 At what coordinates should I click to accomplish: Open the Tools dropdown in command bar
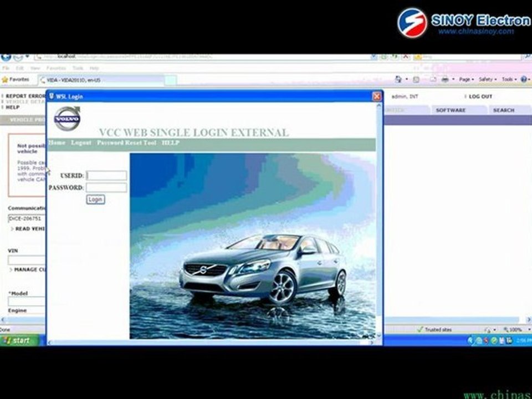pos(509,79)
